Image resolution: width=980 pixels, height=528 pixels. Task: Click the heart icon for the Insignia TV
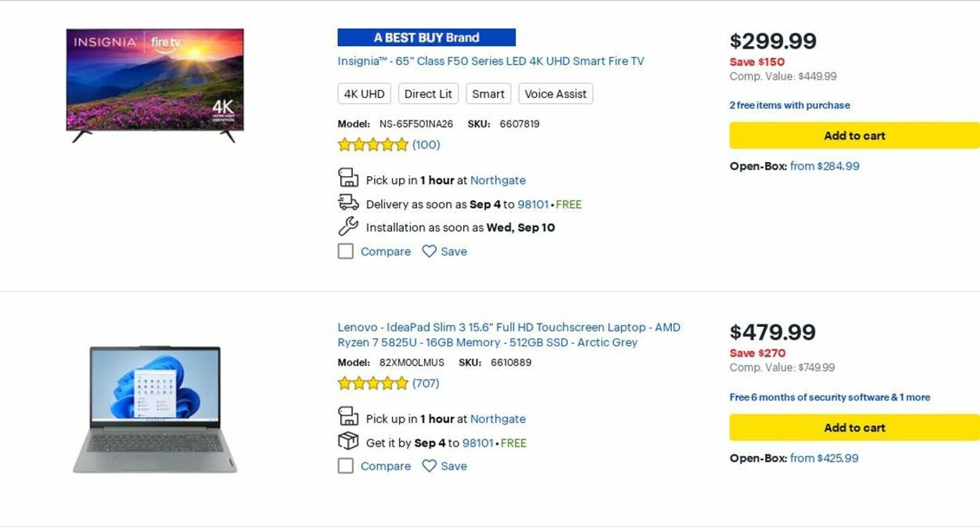pos(429,251)
